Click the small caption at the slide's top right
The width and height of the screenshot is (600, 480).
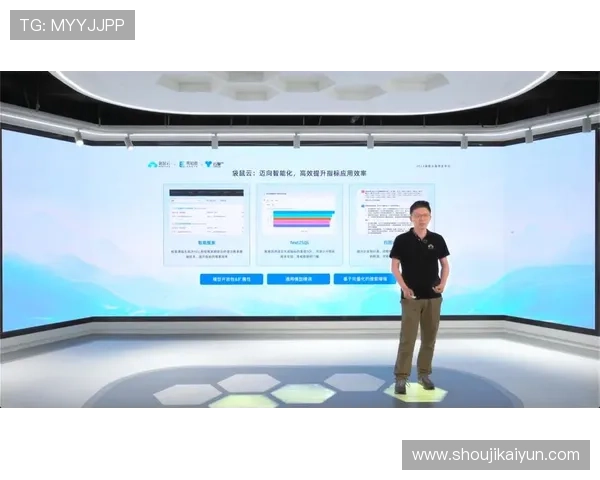click(434, 166)
